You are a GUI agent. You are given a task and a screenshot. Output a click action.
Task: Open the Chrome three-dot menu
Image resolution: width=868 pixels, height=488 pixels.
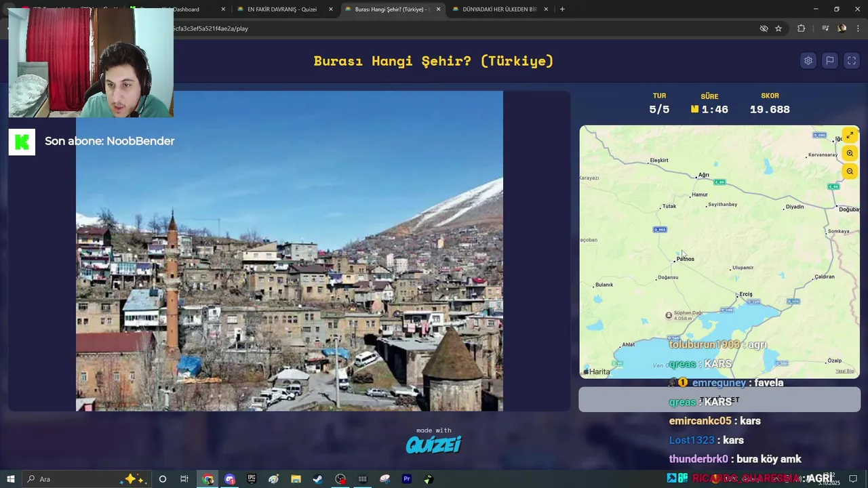(x=859, y=28)
